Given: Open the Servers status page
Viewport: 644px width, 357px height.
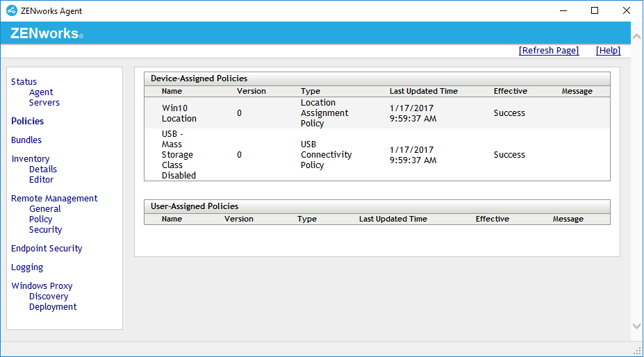Looking at the screenshot, I should click(44, 103).
